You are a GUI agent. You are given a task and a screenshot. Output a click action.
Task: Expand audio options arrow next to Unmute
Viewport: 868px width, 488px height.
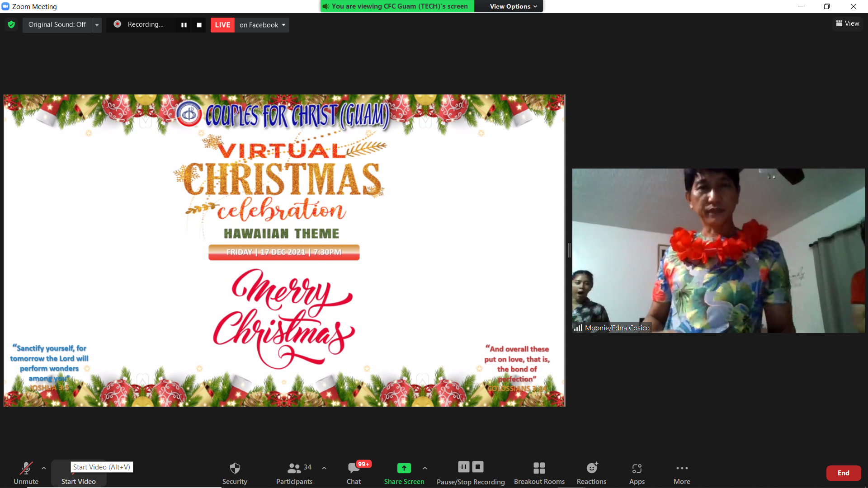[44, 468]
